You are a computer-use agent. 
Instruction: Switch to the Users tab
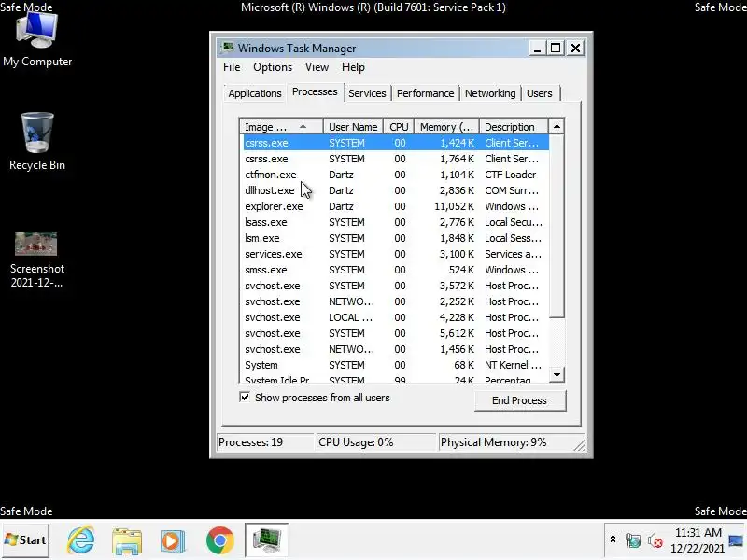[x=540, y=93]
